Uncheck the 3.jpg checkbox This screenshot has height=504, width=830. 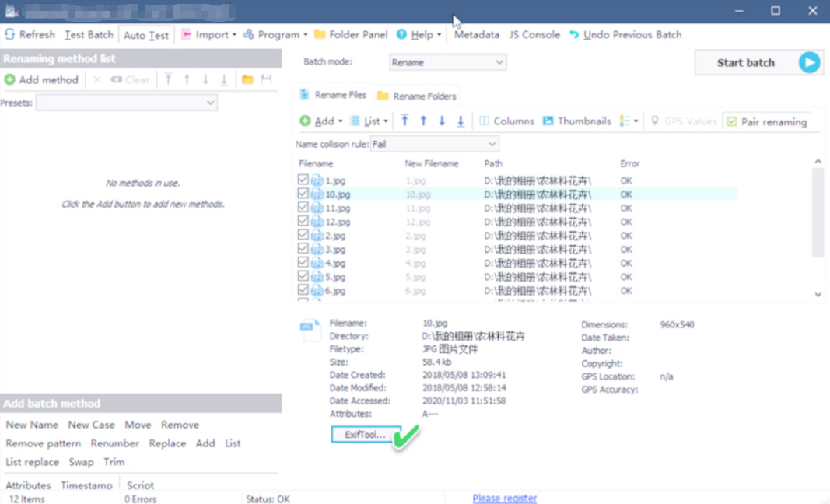[x=303, y=248]
